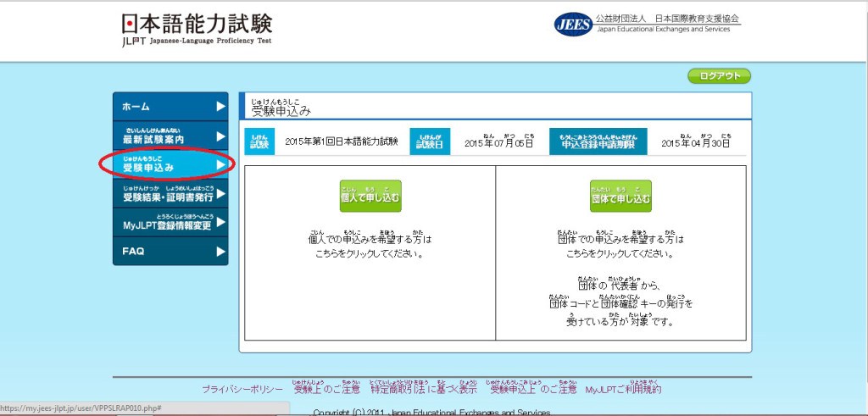Click the 受けている方が対象です。 text line
Viewport: 868px width, 416px height.
(620, 319)
